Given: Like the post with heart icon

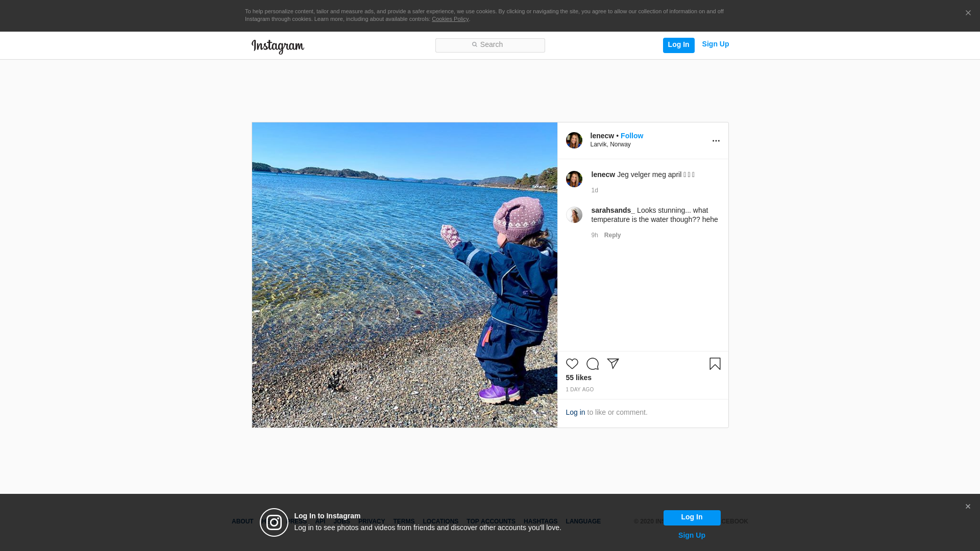Looking at the screenshot, I should [572, 364].
